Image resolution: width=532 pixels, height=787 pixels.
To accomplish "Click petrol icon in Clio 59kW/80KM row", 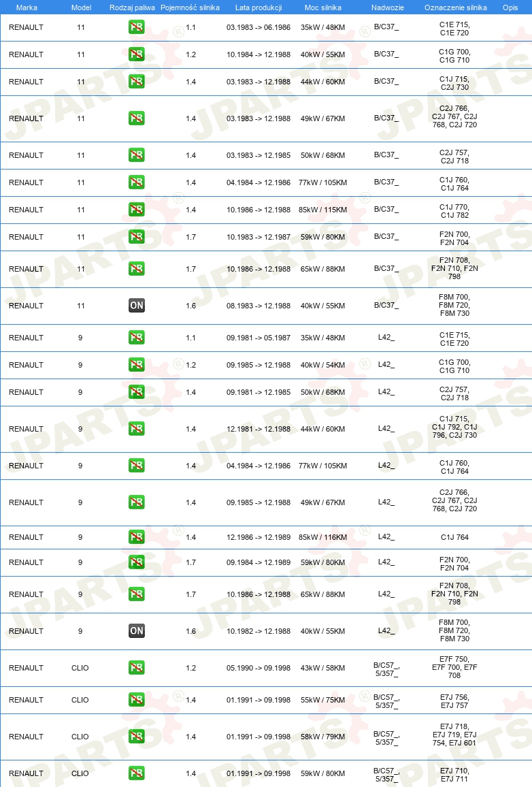I will click(x=136, y=773).
